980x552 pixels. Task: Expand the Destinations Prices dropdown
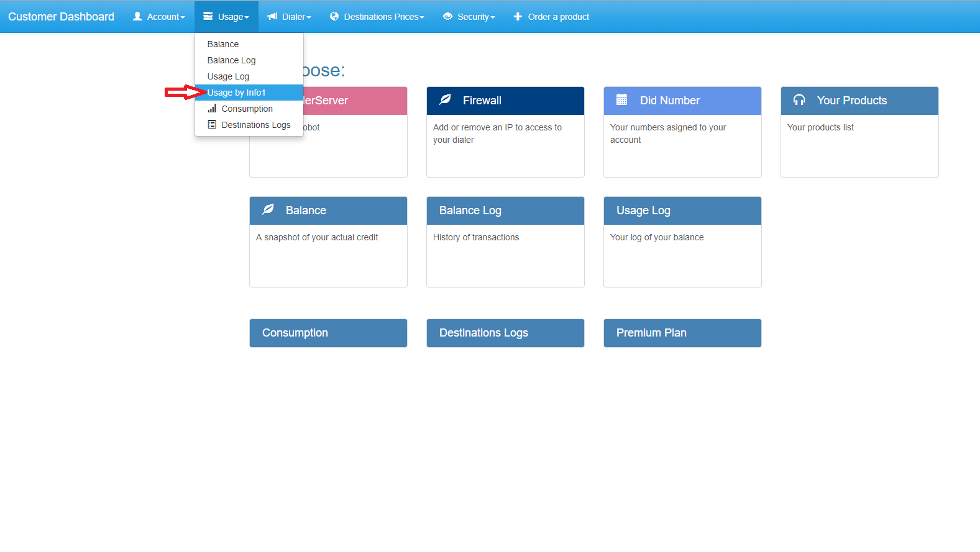(377, 17)
